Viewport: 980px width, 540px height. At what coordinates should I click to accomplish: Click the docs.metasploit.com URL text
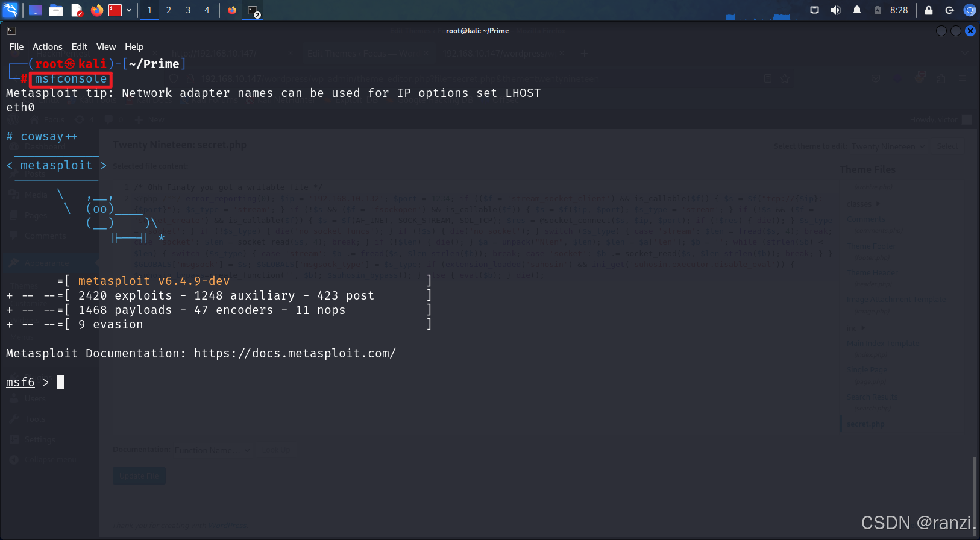click(x=295, y=354)
